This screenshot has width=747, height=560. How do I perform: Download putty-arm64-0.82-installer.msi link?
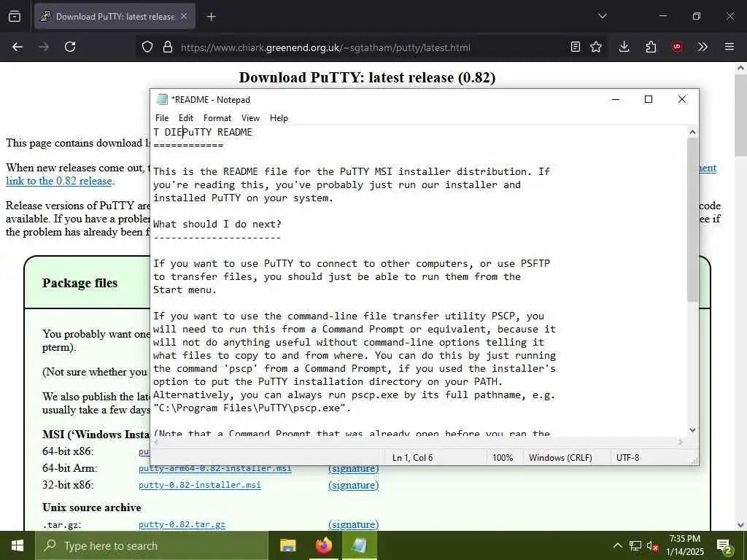pos(215,469)
